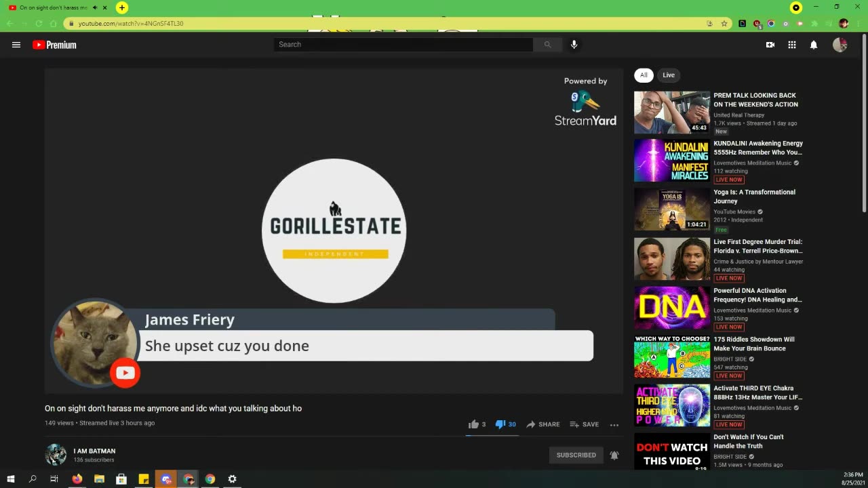Click the StreamYard logo in video
The image size is (868, 488).
[586, 108]
